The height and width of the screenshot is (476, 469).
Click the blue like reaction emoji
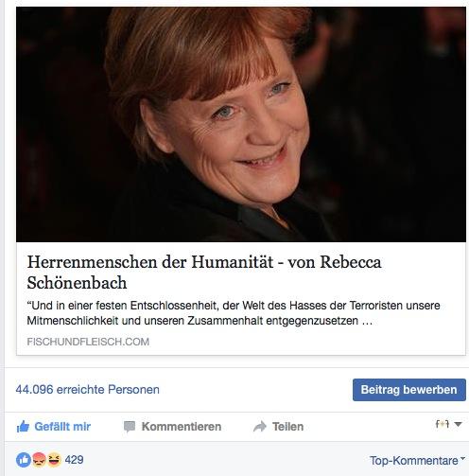(24, 460)
